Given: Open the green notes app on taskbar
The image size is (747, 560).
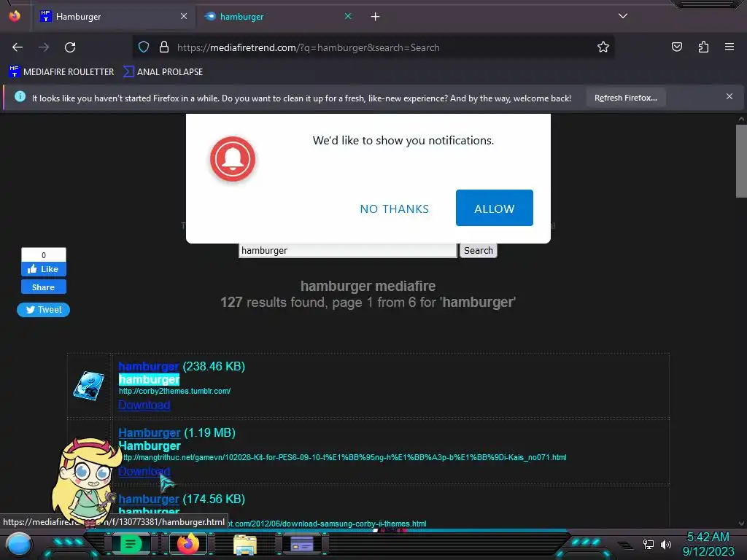Looking at the screenshot, I should tap(130, 544).
